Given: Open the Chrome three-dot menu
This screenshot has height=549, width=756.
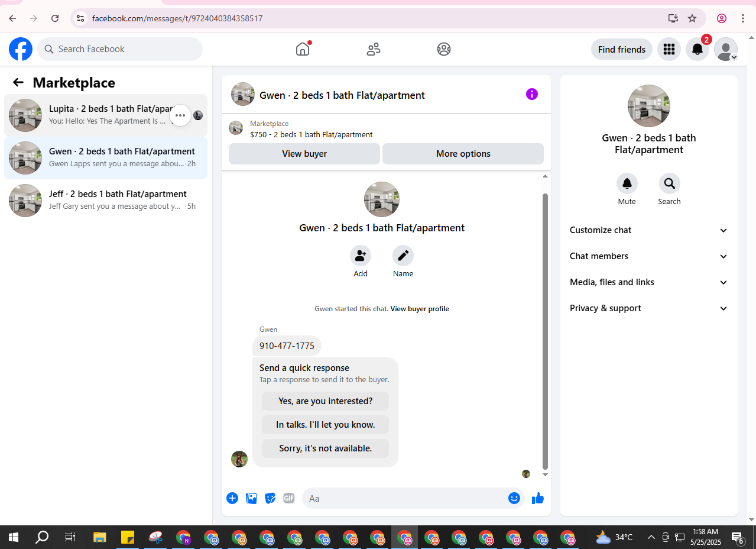Looking at the screenshot, I should [743, 18].
